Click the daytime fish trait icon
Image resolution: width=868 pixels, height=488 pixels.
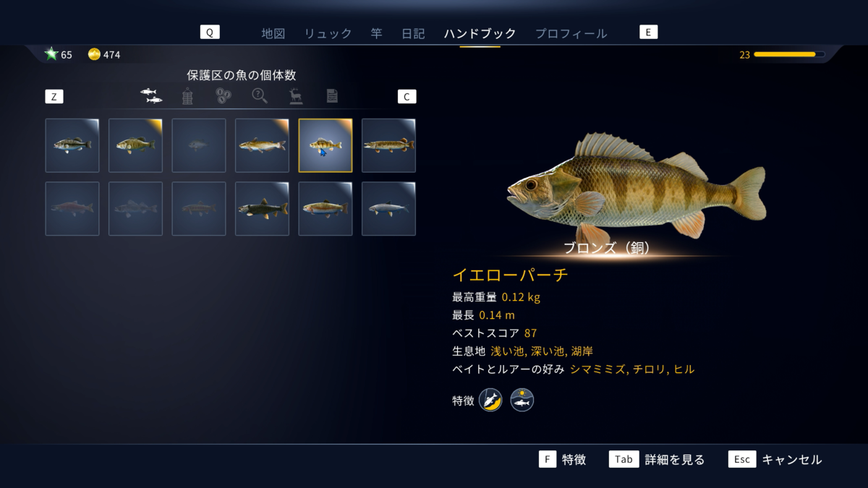coord(522,400)
